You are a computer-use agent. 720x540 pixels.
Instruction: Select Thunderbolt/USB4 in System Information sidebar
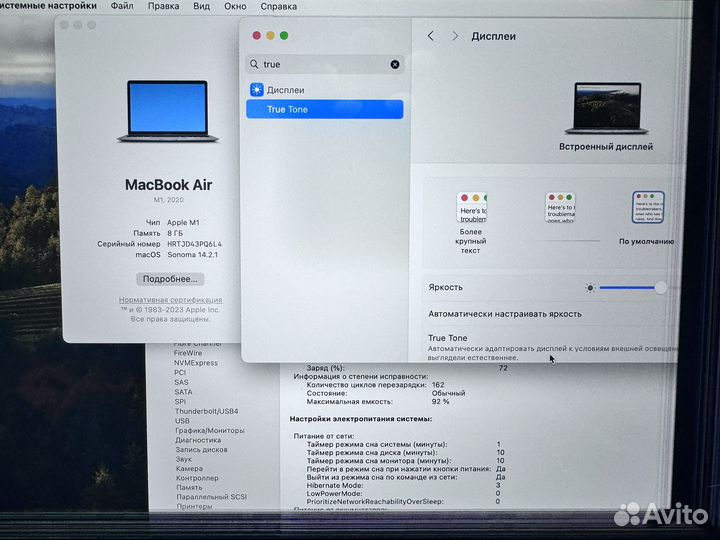[x=206, y=411]
